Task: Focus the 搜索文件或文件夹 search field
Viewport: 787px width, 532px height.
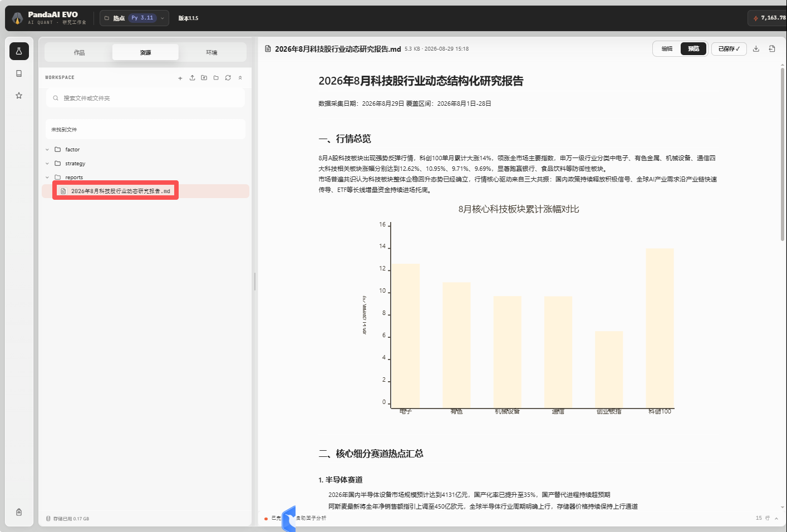Action: point(145,98)
